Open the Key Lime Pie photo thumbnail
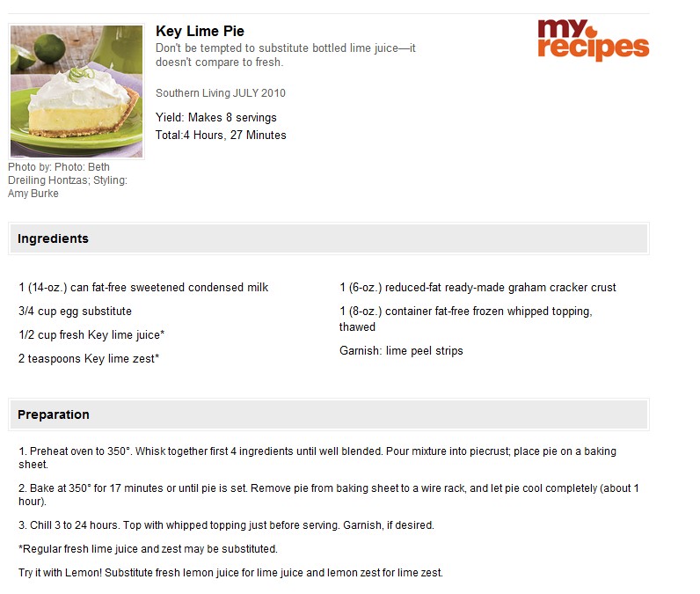The image size is (700, 594). point(77,92)
